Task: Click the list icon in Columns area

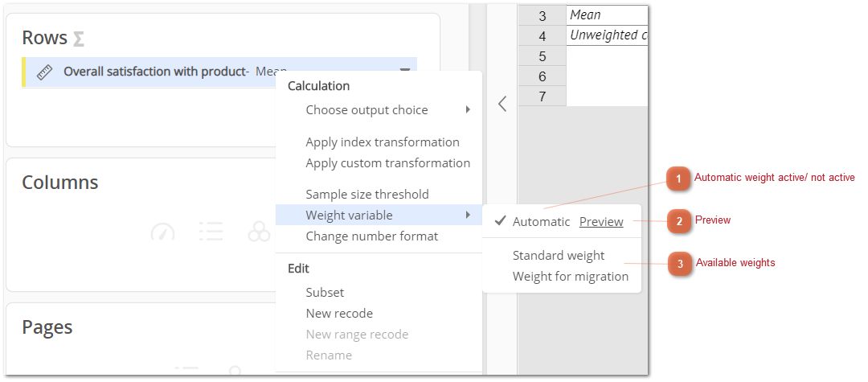Action: tap(211, 232)
